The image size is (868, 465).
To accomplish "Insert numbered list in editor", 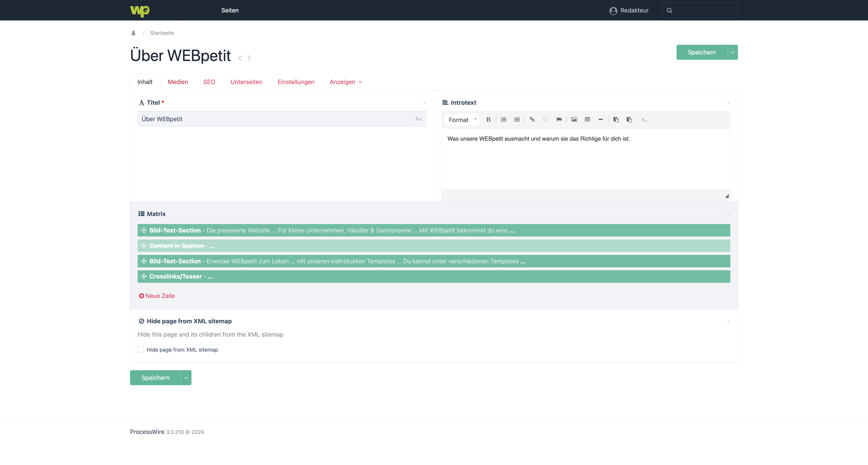I will [504, 120].
